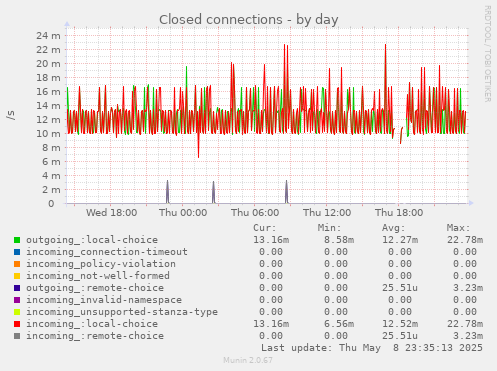This screenshot has width=497, height=371.
Task: Click the outgoing_:remote-choice legend label
Action: [x=95, y=288]
